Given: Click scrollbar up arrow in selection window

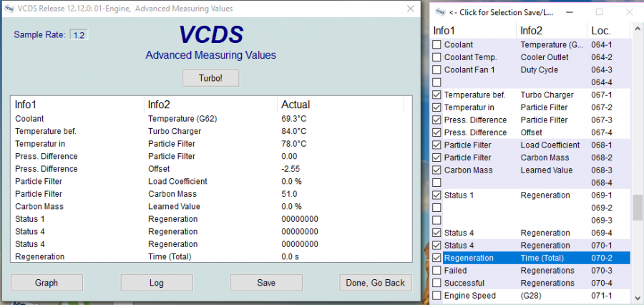Looking at the screenshot, I should click(x=638, y=29).
